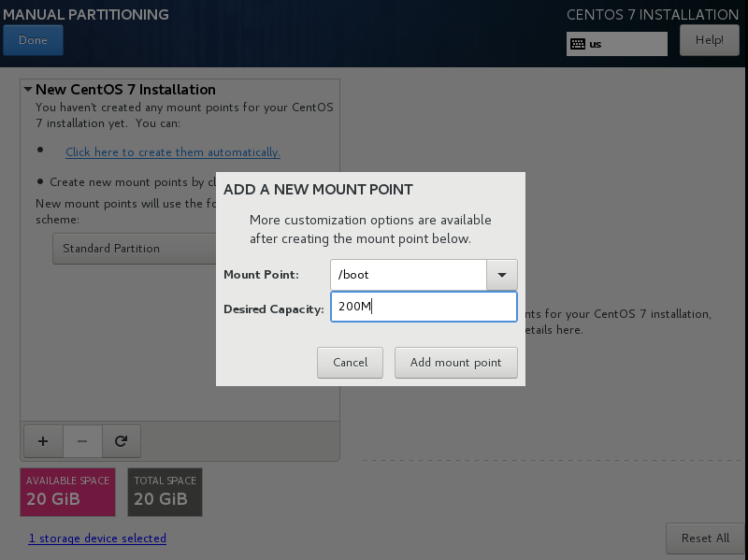Viewport: 748px width, 560px height.
Task: Click the plus icon to add mount point
Action: [x=43, y=441]
